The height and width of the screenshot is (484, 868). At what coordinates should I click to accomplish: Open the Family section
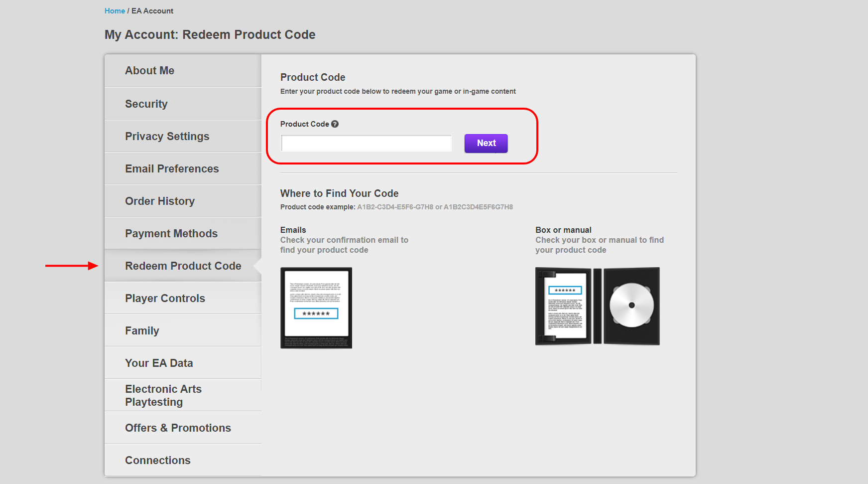183,330
